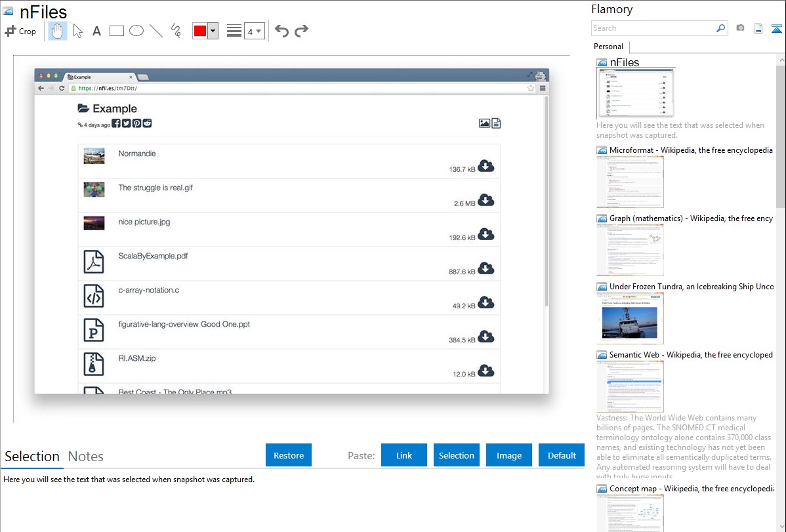Click the ScalaByExample.pdf file name

click(153, 256)
